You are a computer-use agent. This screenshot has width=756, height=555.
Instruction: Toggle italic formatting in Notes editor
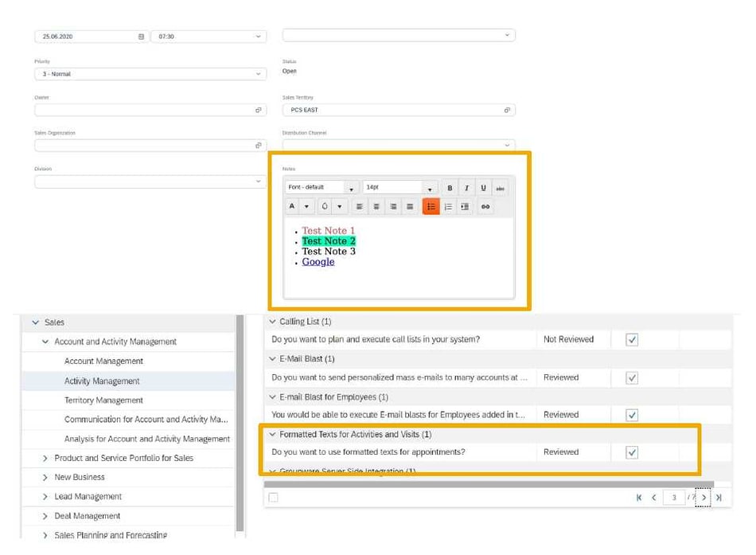[466, 188]
